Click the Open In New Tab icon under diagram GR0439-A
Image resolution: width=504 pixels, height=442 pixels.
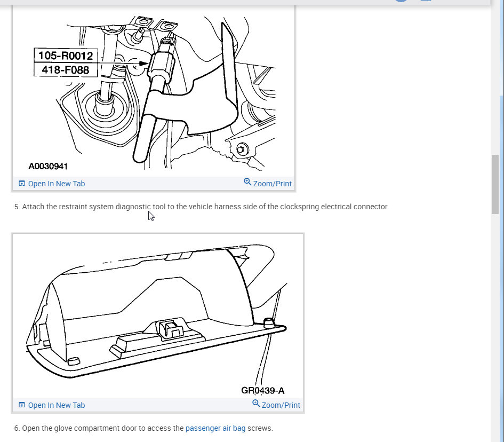click(21, 405)
